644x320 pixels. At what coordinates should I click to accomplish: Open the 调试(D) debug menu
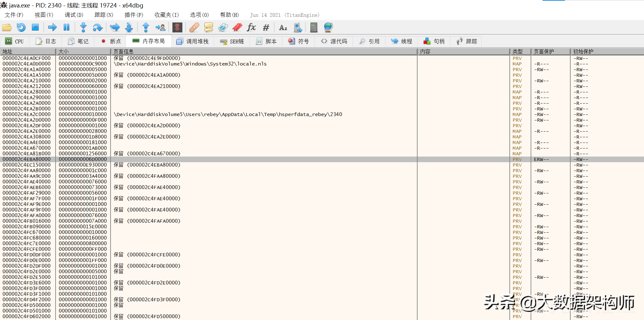coord(74,15)
